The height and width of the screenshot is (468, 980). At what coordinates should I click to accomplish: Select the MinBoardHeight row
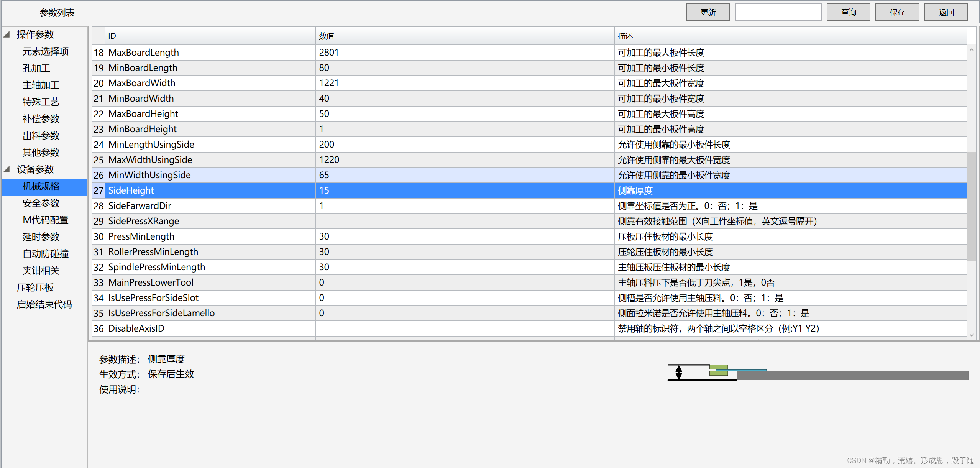point(529,129)
